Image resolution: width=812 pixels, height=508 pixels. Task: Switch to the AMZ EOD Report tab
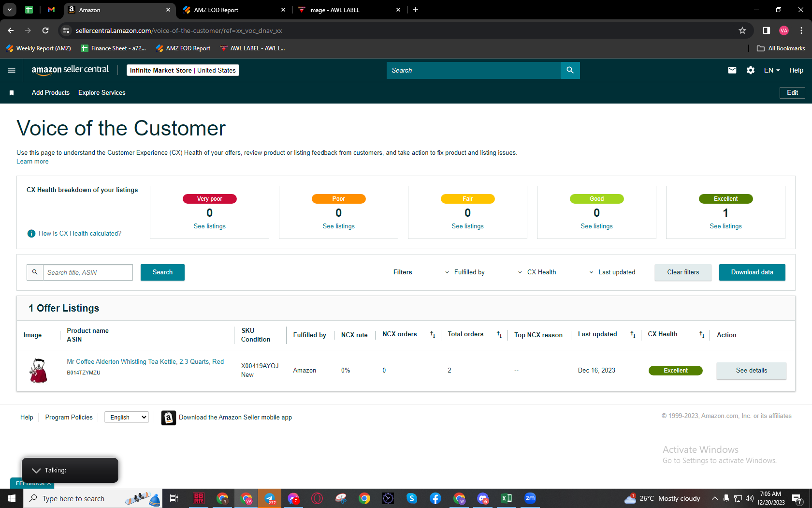(x=234, y=10)
